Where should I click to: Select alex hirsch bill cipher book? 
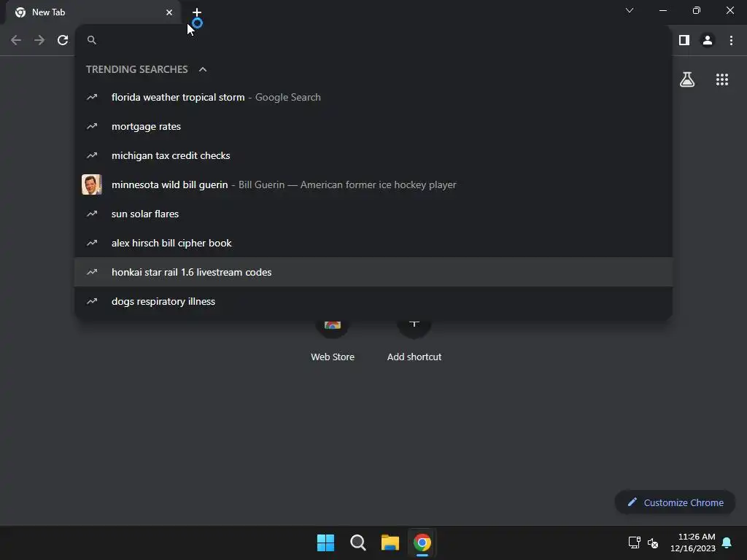pos(373,243)
